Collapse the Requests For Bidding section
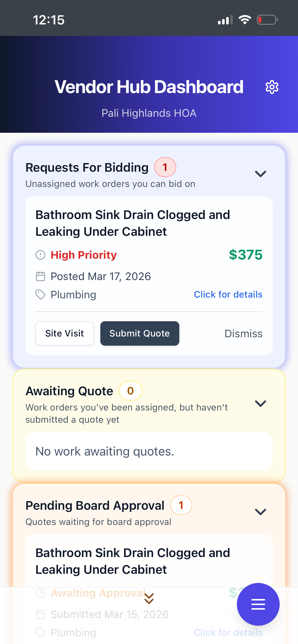Image resolution: width=298 pixels, height=644 pixels. point(260,174)
